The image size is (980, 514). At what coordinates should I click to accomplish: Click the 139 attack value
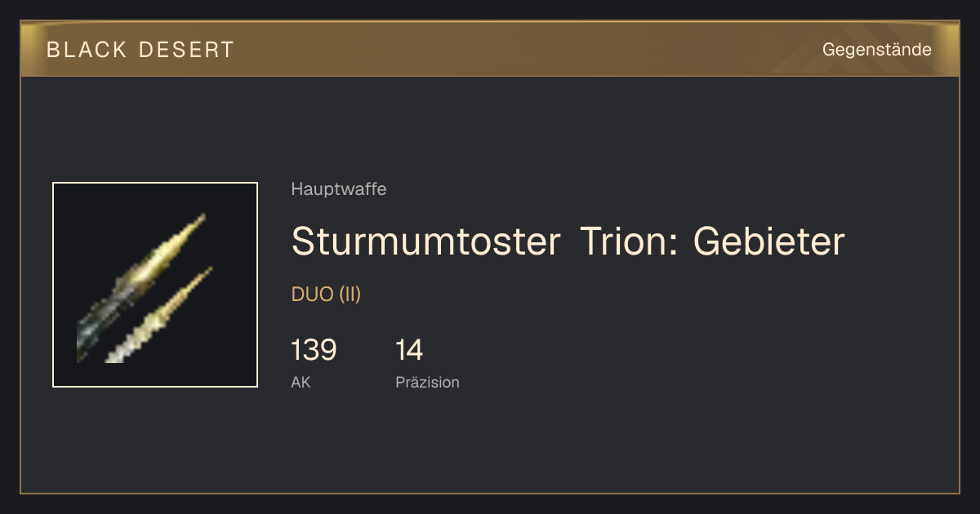coord(314,350)
